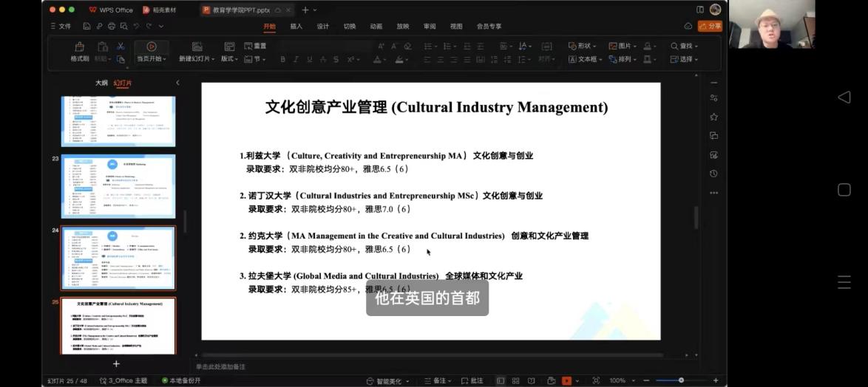Toggle Strikethrough formatting
Image resolution: width=868 pixels, height=387 pixels.
point(323,59)
